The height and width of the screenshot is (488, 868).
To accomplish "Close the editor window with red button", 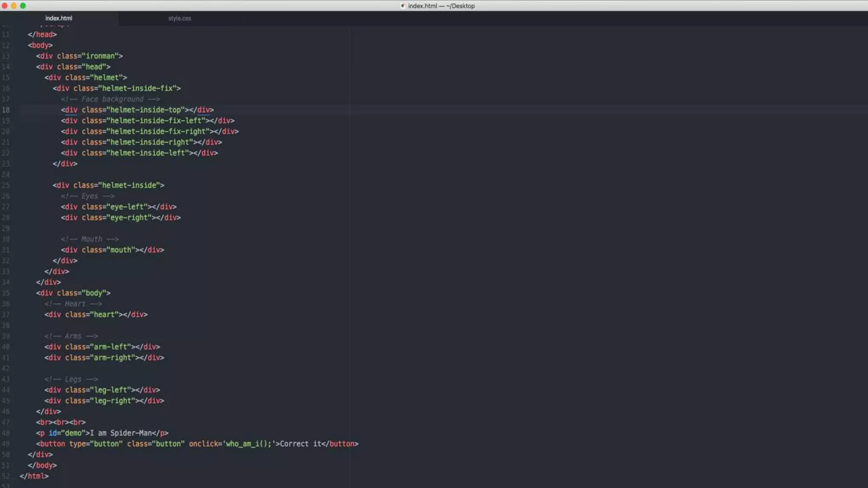I will [x=5, y=6].
